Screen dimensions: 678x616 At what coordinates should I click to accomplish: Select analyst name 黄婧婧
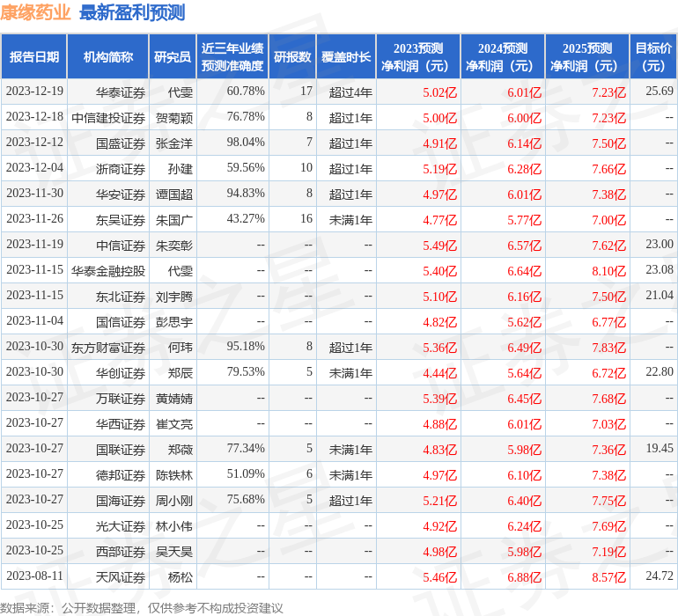point(174,399)
